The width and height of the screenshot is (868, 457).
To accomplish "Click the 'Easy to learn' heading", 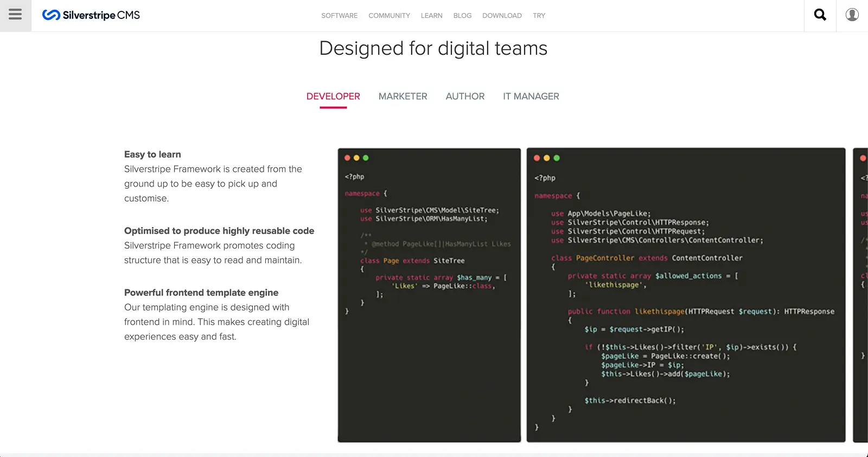I will pos(152,155).
